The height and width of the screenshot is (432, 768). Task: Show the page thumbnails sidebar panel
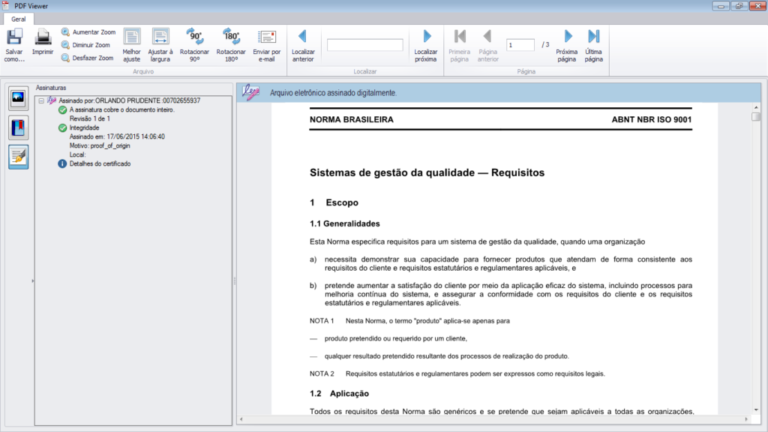click(x=18, y=98)
